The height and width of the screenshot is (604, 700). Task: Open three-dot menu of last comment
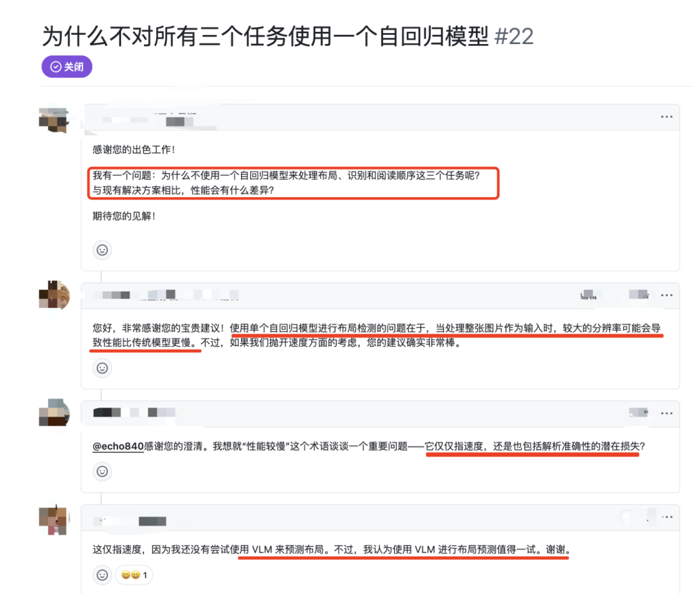[668, 517]
